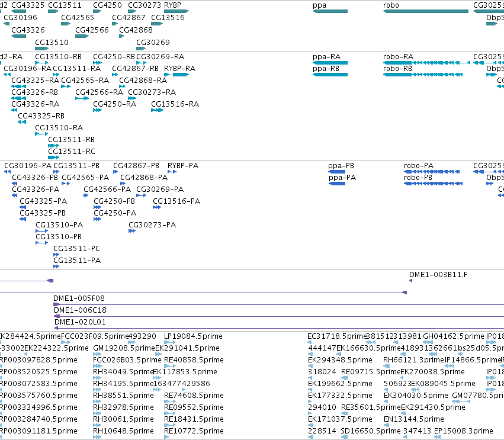This screenshot has width=504, height=440.
Task: Select BAC clone DME1-005F08
Action: click(279, 304)
